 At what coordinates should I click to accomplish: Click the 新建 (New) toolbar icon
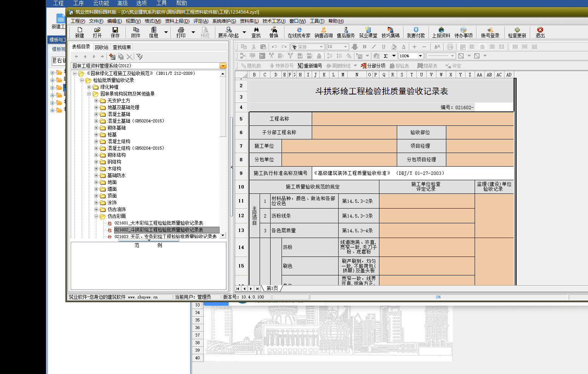[79, 32]
